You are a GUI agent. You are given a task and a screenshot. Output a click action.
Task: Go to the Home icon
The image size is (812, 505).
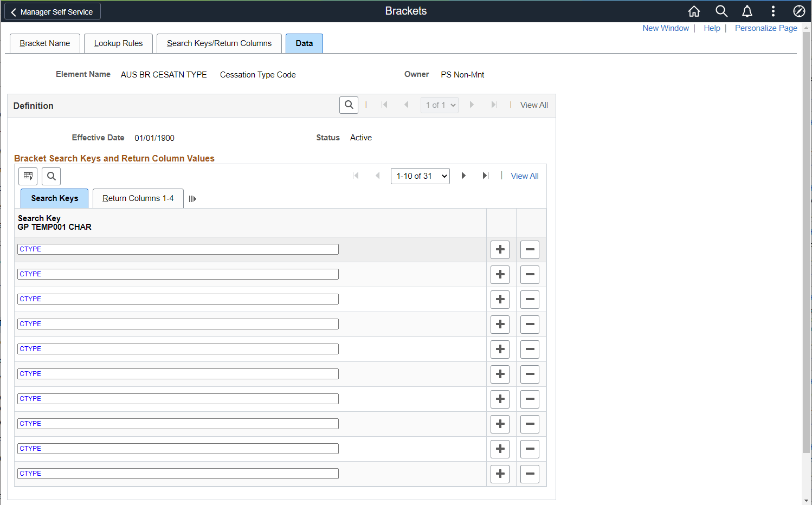click(694, 11)
